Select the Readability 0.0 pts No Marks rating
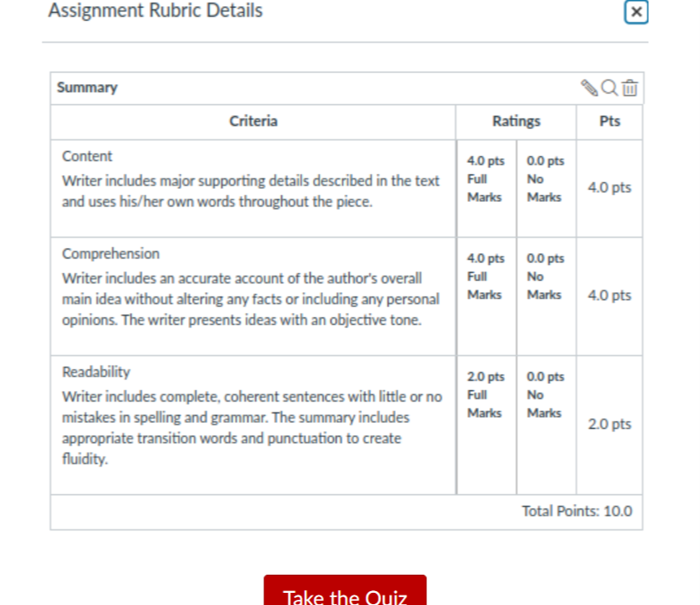The width and height of the screenshot is (700, 605). (x=546, y=425)
